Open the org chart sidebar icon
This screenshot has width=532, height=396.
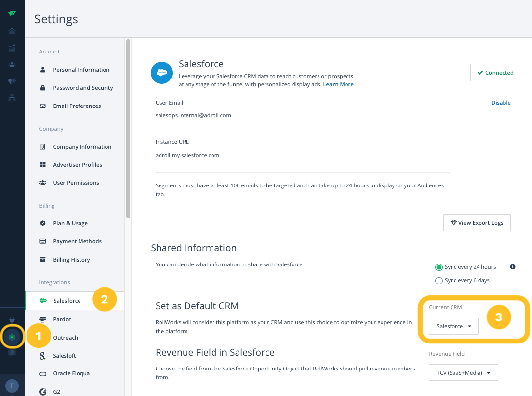pos(12,97)
